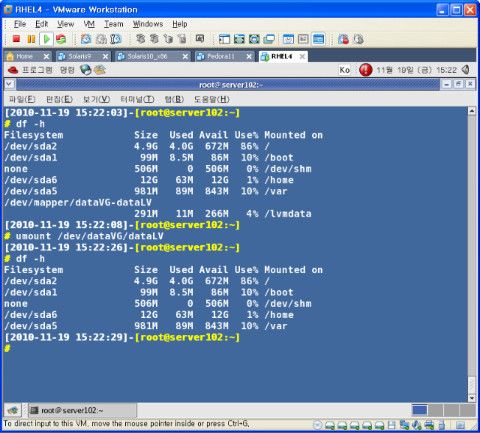Screen dimensions: 480x433
Task: Close the Solaris9 tab
Action: point(105,57)
